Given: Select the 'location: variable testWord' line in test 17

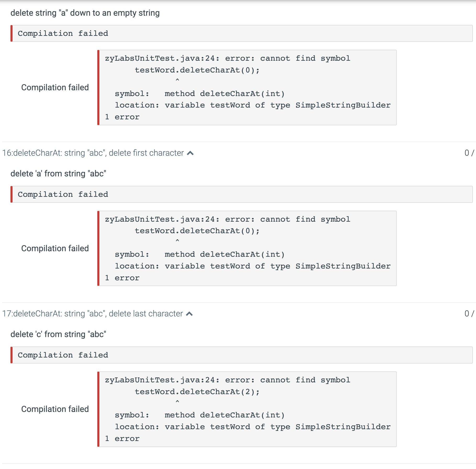Looking at the screenshot, I should [253, 427].
